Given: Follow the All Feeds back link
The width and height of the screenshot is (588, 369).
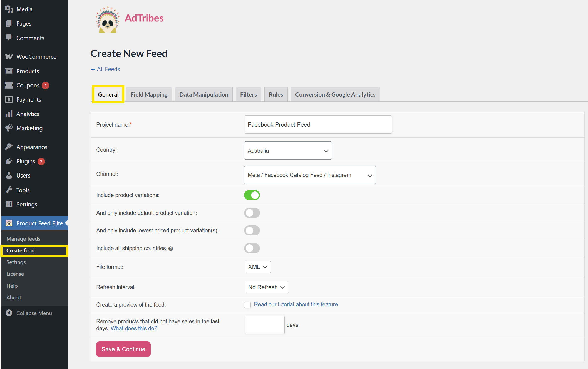Looking at the screenshot, I should (105, 69).
